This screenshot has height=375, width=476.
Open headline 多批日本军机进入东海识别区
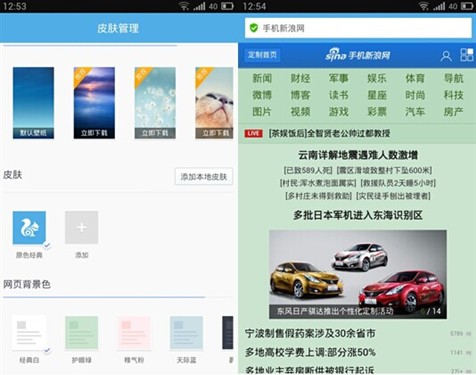358,215
